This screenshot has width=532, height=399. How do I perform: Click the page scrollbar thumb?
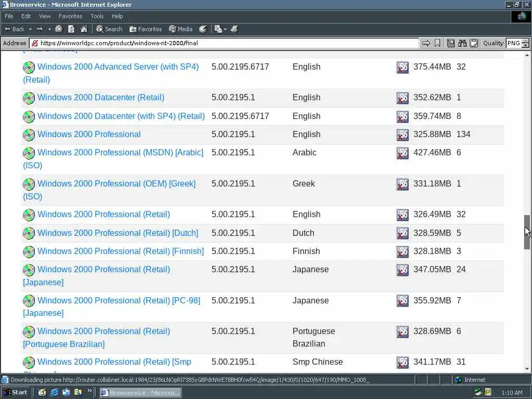click(x=527, y=232)
